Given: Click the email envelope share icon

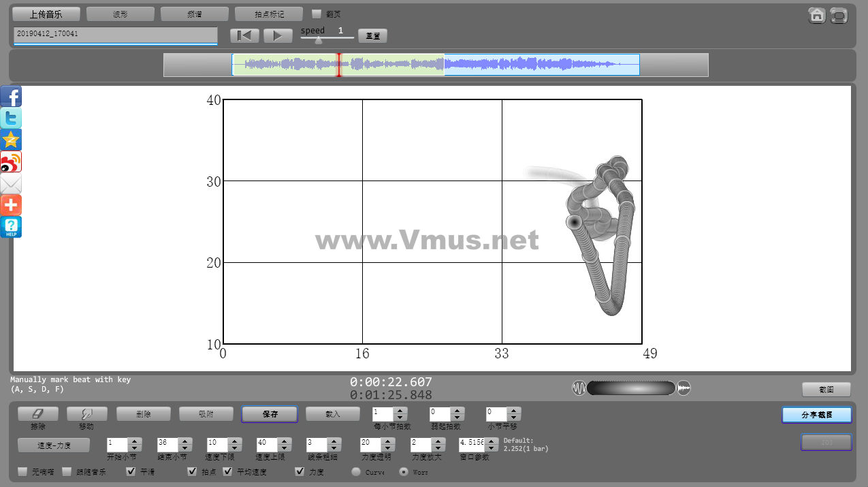Looking at the screenshot, I should pos(11,184).
